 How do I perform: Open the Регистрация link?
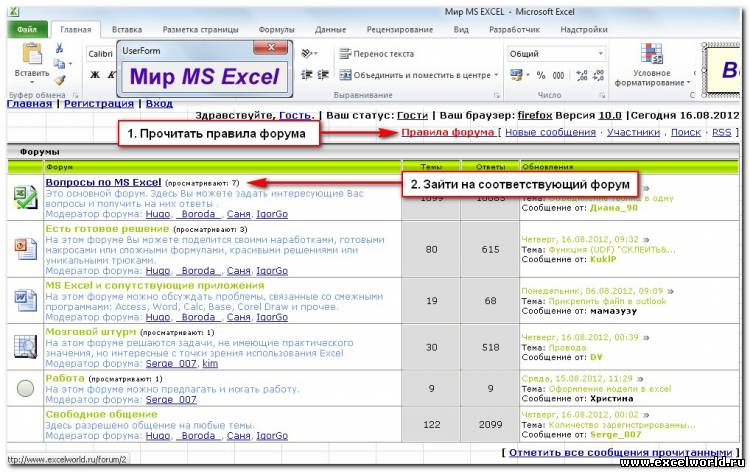(x=99, y=103)
